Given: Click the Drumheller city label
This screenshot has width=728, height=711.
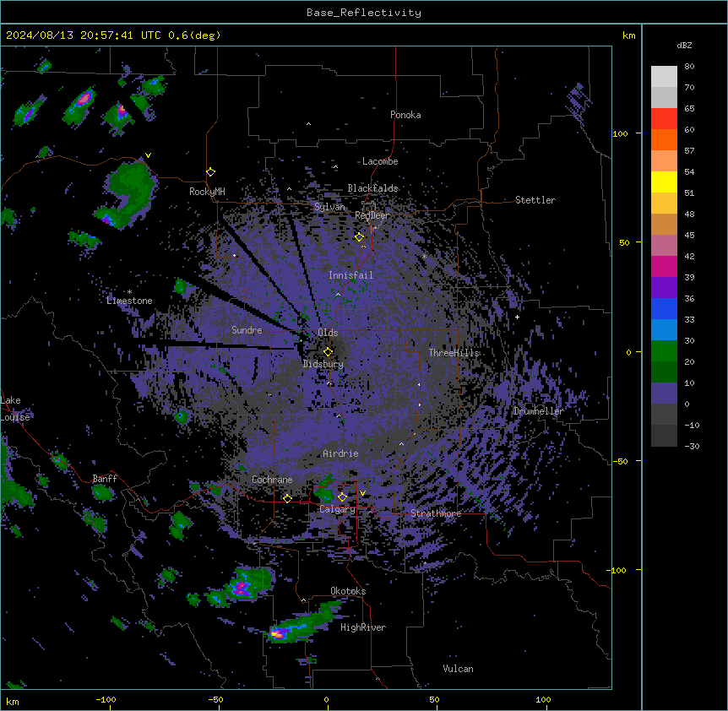Looking at the screenshot, I should (539, 411).
